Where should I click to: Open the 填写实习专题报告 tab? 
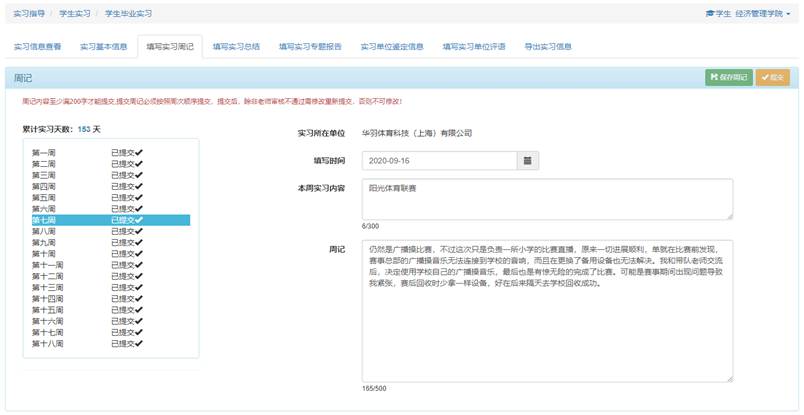310,47
